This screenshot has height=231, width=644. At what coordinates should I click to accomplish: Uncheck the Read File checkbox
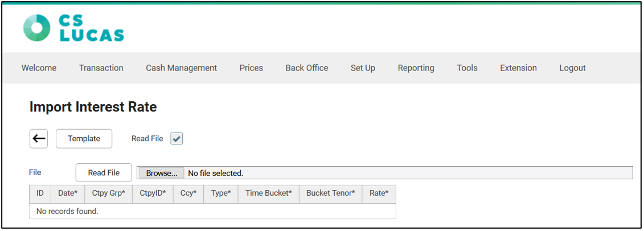click(x=177, y=139)
